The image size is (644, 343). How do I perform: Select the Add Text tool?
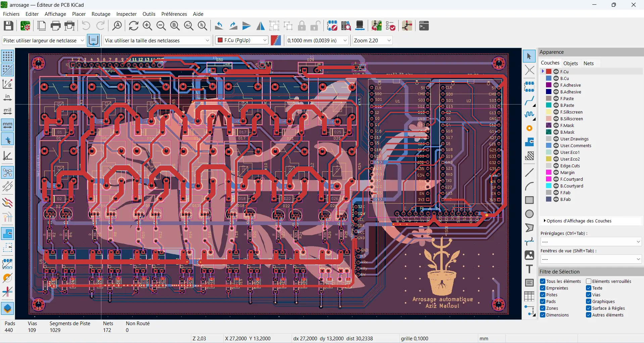click(x=530, y=269)
